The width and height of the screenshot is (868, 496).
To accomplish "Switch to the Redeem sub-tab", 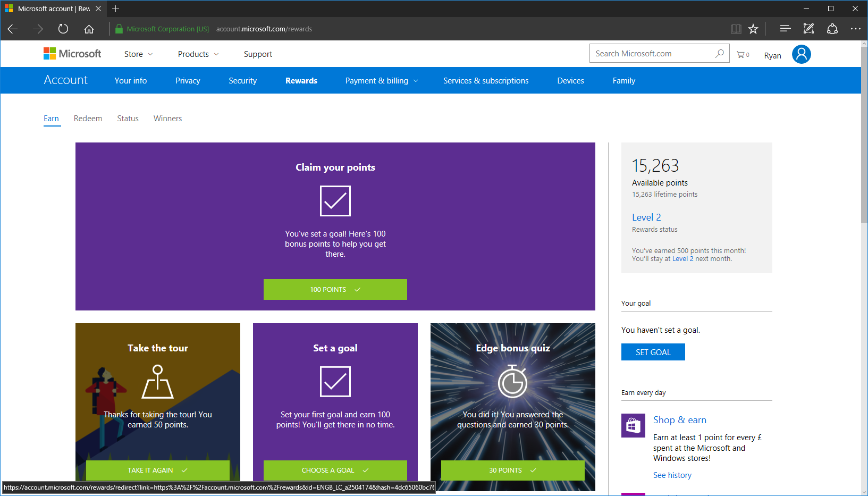I will point(88,119).
